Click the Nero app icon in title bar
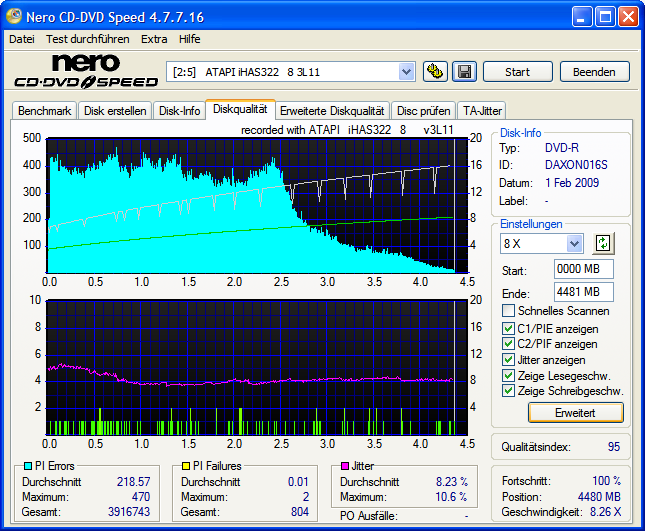 pos(15,17)
